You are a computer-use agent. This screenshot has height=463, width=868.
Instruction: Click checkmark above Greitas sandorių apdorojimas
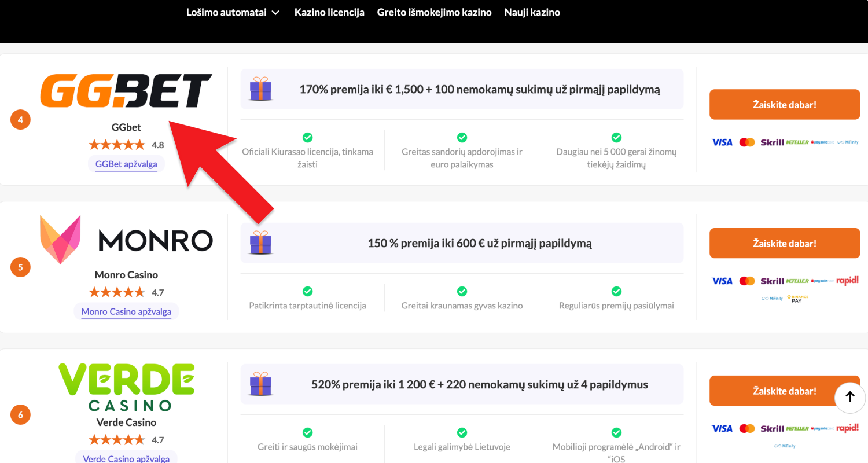tap(462, 137)
